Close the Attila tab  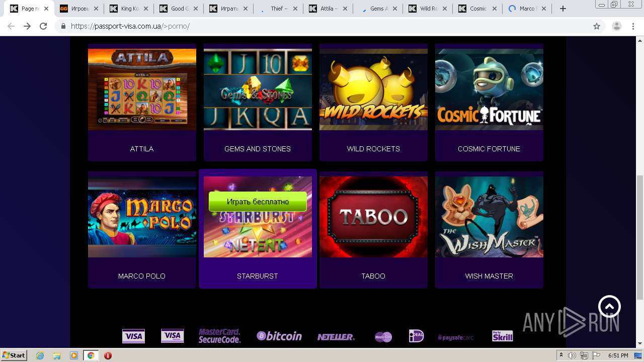pyautogui.click(x=345, y=9)
